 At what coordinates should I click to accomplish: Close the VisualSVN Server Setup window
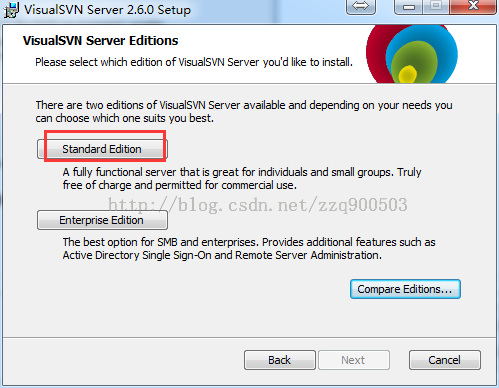coord(473,6)
